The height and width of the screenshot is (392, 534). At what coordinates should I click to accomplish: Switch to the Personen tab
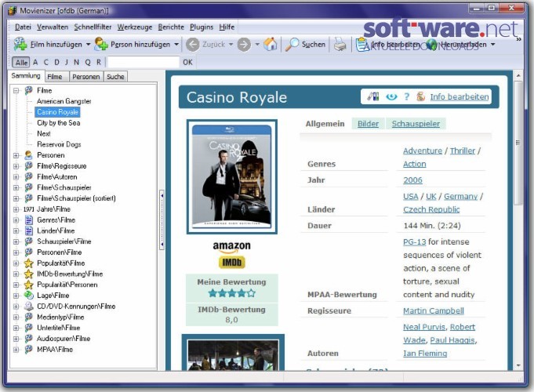tap(85, 77)
